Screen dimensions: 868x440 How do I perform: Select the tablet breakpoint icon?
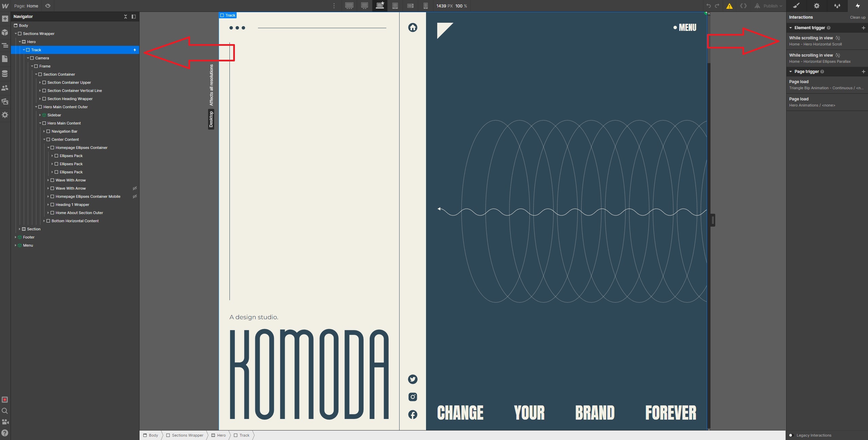coord(395,6)
